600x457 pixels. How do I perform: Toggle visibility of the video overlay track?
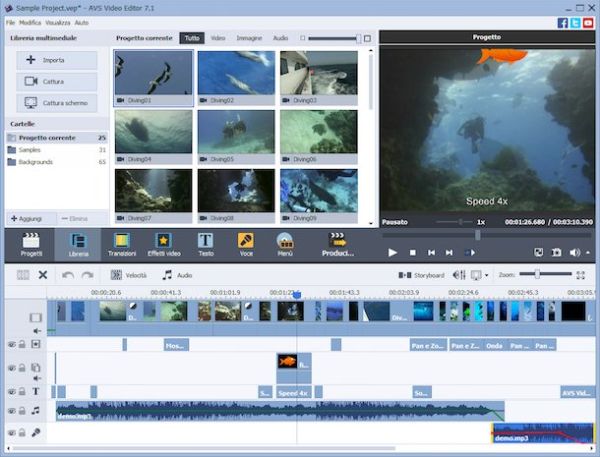12,368
